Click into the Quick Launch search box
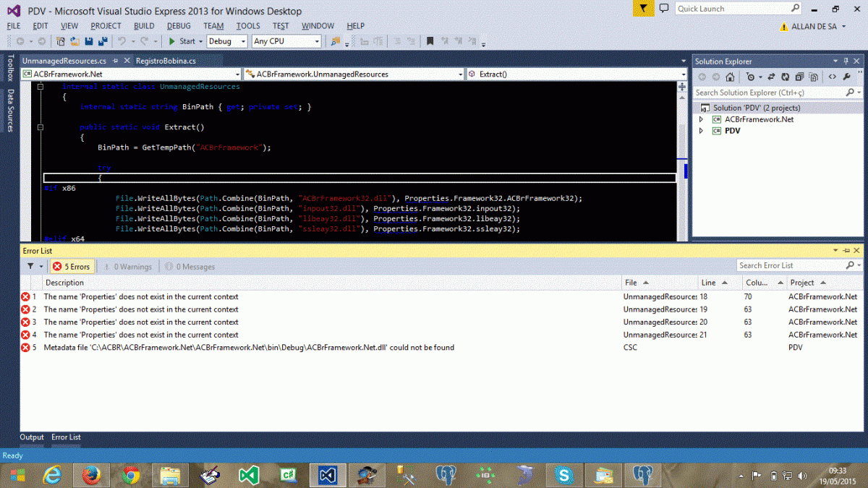The image size is (868, 488). pos(738,9)
